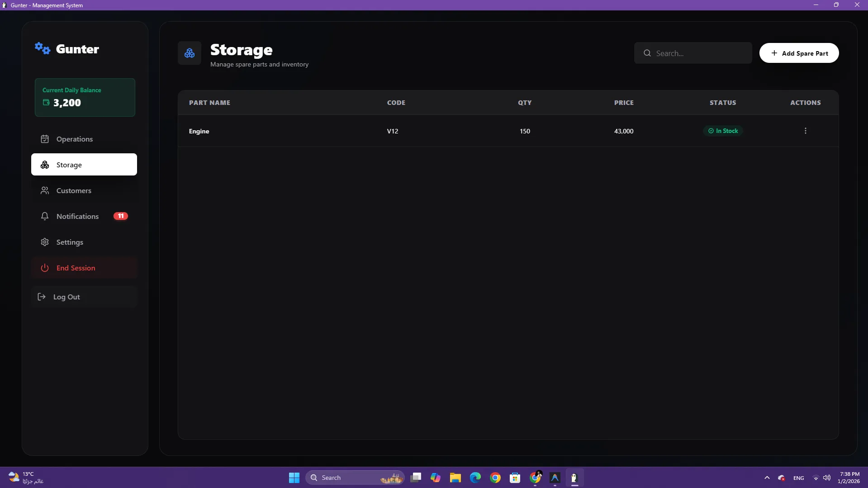Open the Engine row actions menu
Screen dimensions: 868x488
(x=805, y=131)
